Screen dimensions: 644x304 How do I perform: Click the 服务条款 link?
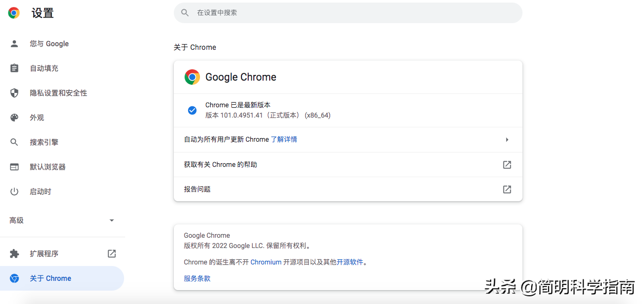pos(197,278)
